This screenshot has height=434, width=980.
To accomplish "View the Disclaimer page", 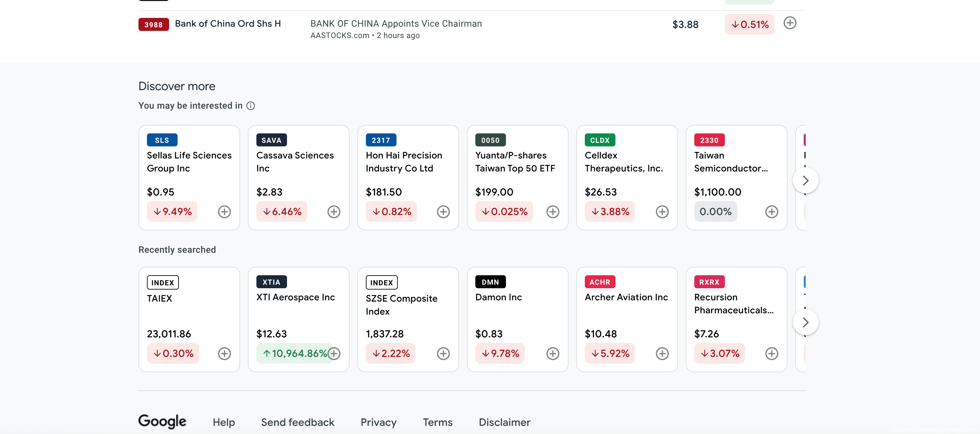I will (504, 422).
